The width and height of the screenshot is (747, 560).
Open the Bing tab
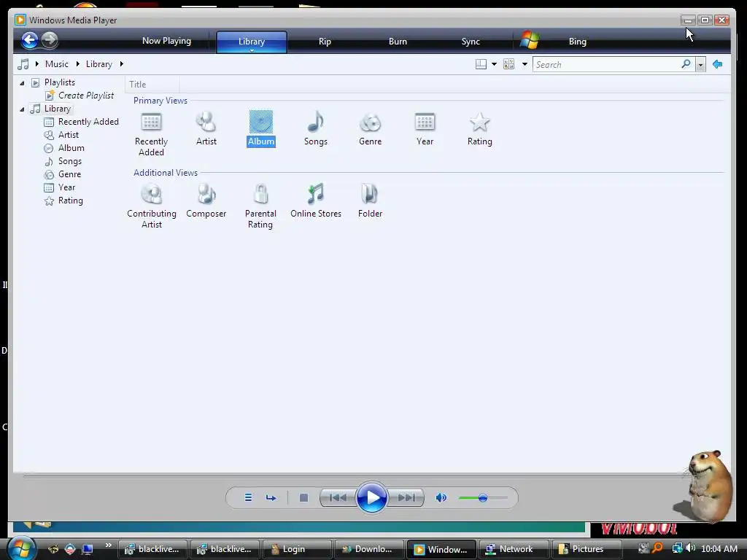click(578, 42)
